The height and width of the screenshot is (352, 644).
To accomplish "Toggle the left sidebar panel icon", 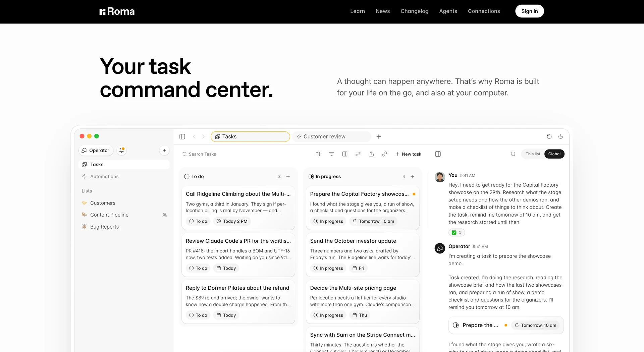I will [x=182, y=136].
